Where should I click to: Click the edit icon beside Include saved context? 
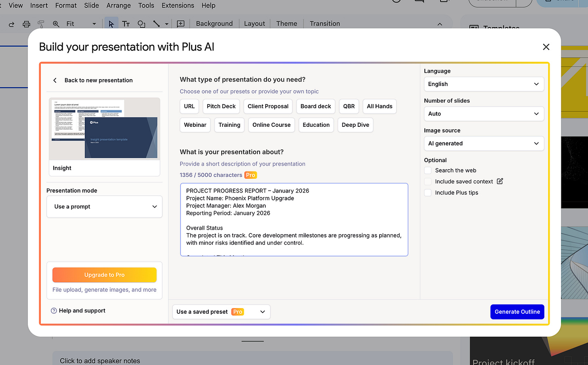500,181
